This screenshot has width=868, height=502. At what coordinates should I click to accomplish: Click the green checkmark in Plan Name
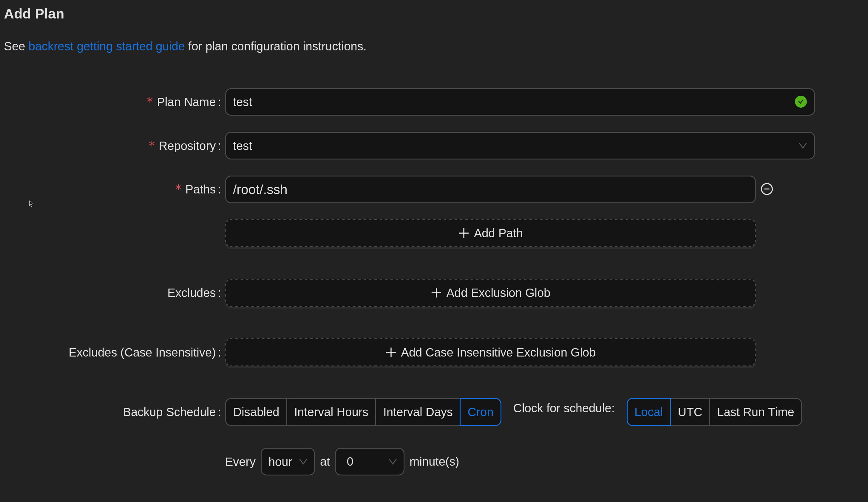click(801, 102)
